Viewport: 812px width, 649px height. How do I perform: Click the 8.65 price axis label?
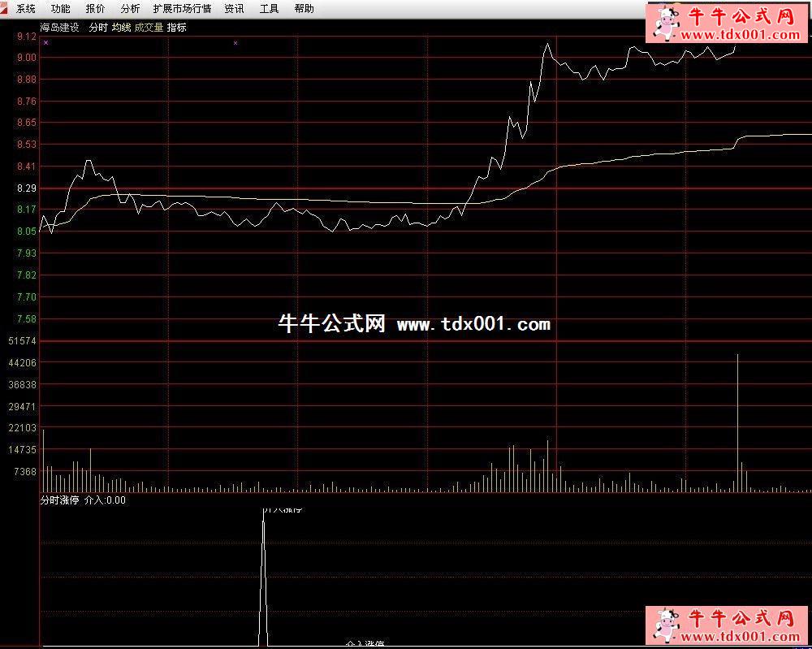27,123
